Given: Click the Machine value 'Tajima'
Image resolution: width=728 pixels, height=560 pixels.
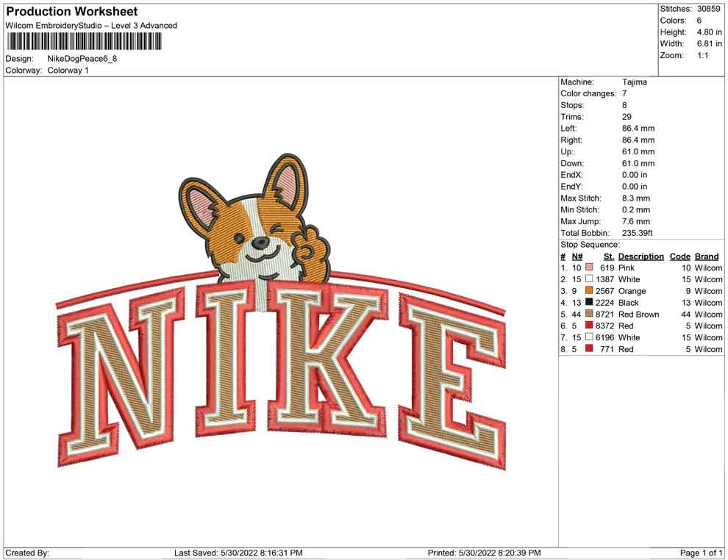Looking at the screenshot, I should point(634,82).
